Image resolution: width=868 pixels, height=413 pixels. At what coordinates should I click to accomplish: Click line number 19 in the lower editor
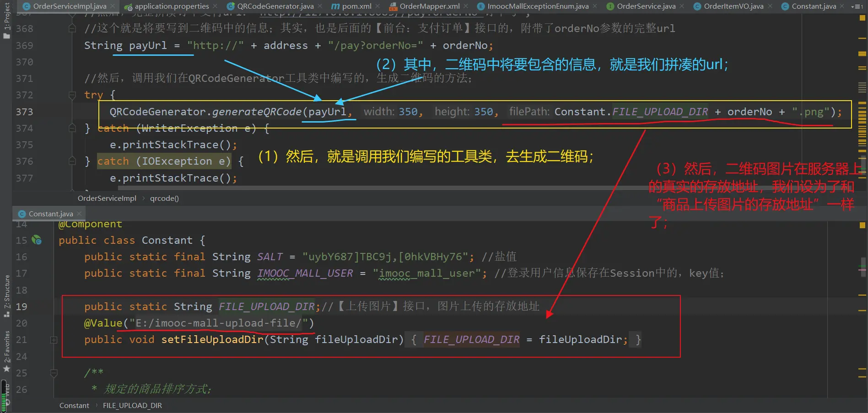click(22, 306)
